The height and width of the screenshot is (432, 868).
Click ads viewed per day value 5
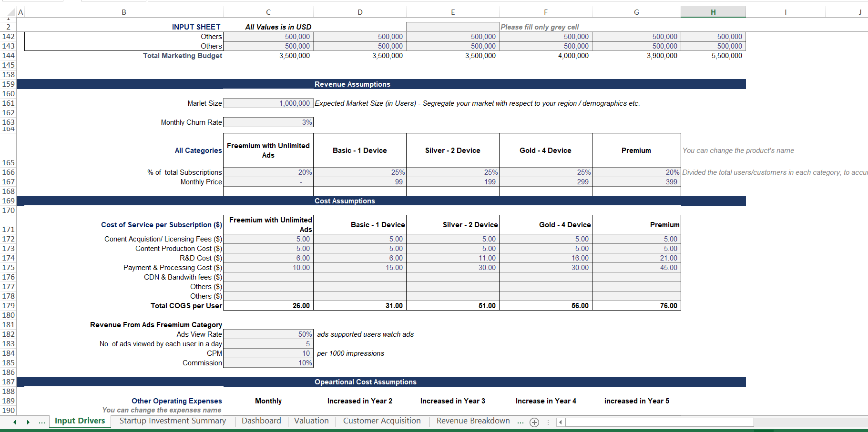(268, 344)
